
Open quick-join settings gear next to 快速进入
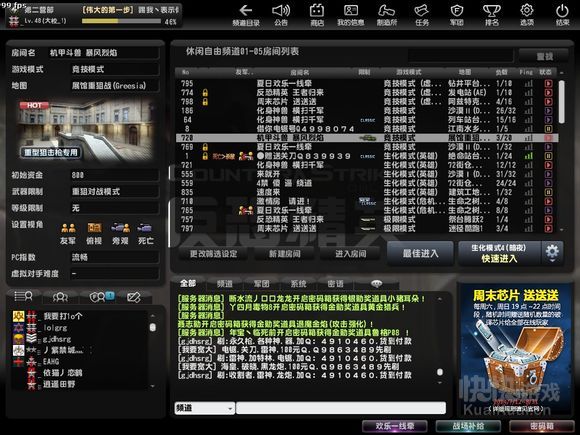(x=552, y=253)
